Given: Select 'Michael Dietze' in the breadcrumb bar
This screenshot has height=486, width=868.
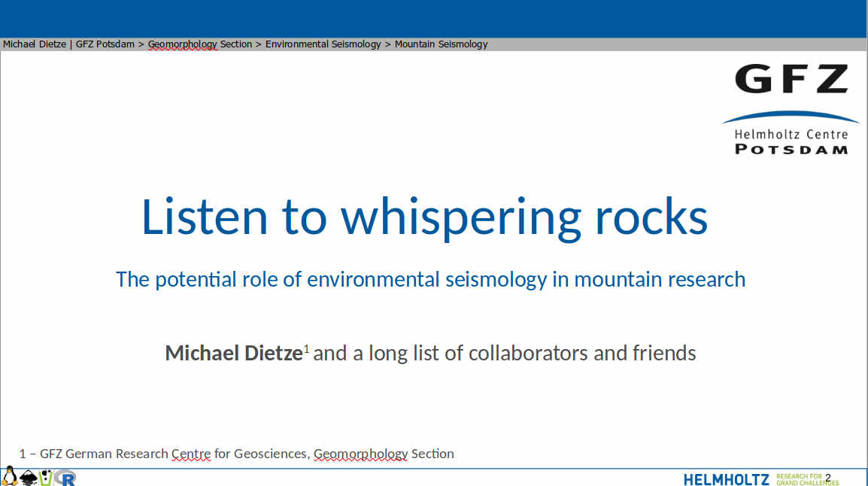Looking at the screenshot, I should pos(35,44).
